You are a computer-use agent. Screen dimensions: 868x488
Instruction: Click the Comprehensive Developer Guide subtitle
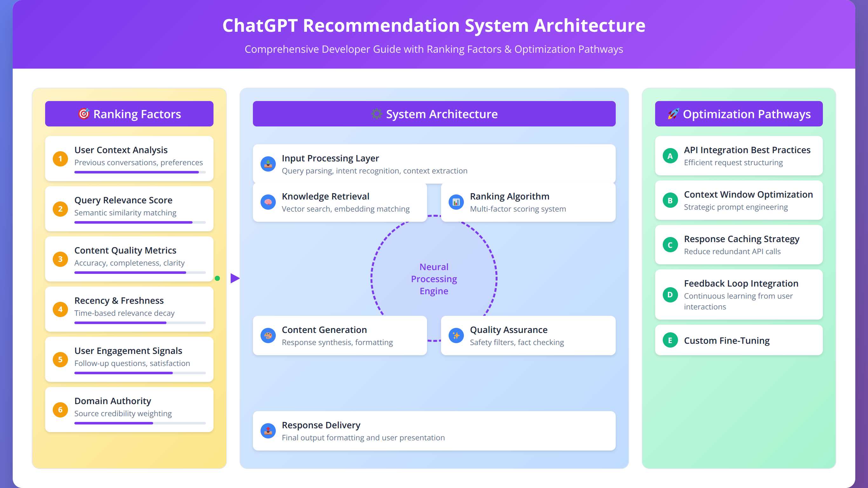tap(434, 49)
